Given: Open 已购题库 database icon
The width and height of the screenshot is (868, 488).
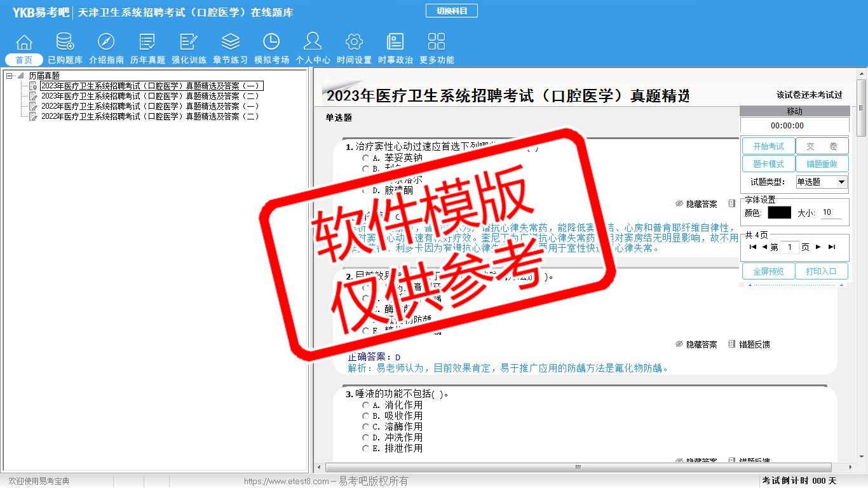Looking at the screenshot, I should (x=65, y=42).
